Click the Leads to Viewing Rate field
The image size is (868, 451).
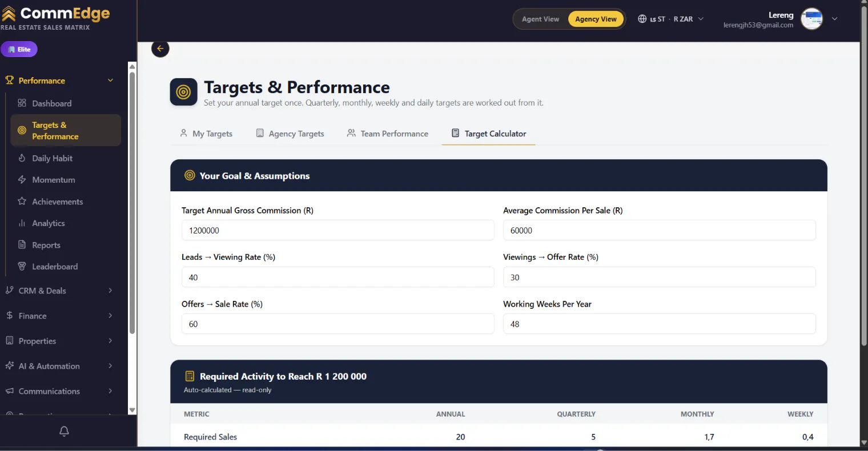point(338,277)
